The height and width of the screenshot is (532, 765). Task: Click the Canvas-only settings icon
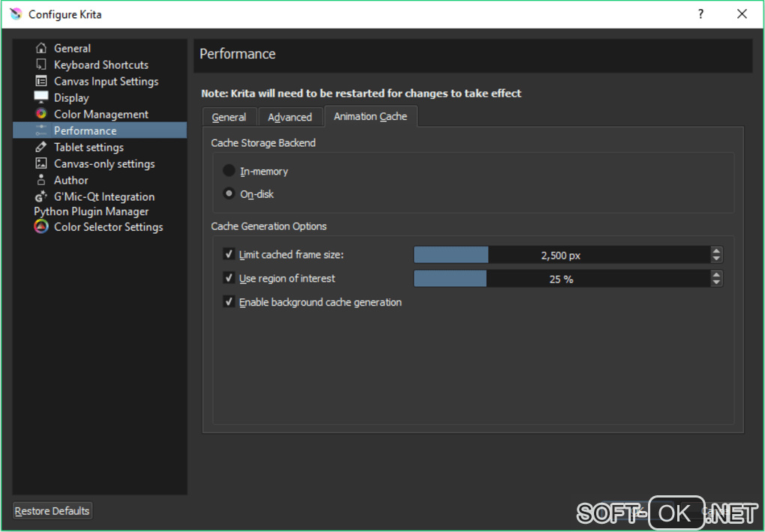[41, 163]
